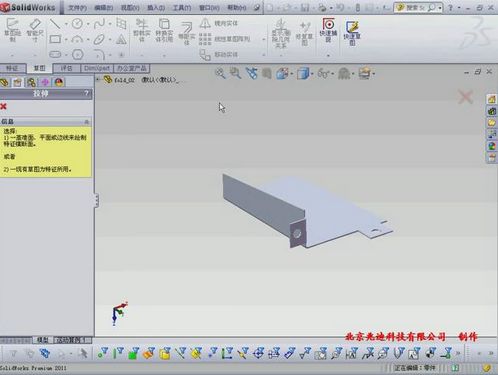This screenshot has height=375, width=498.
Task: Click Zoom to Fit in view toolbar
Action: (x=220, y=73)
